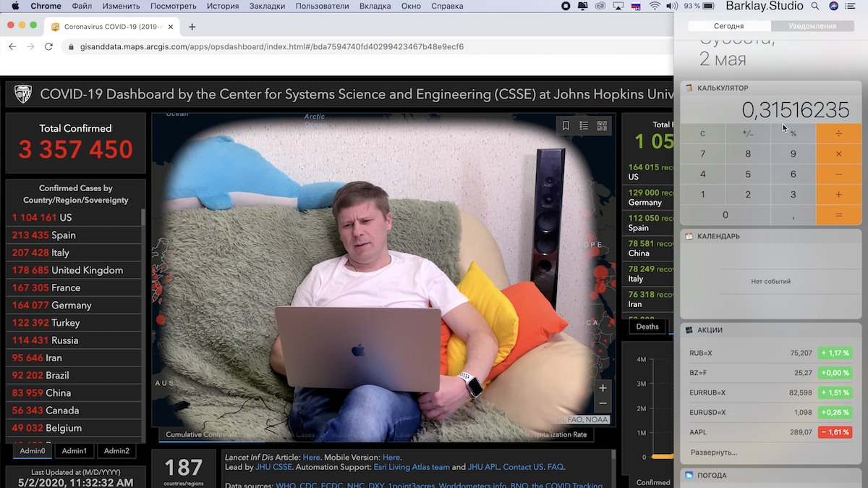Open the FAQ link
Viewport: 868px width, 488px height.
556,467
